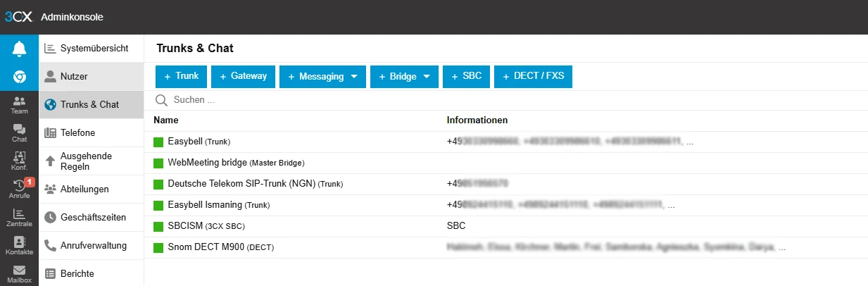Open Kontakte contacts icon

point(19,246)
